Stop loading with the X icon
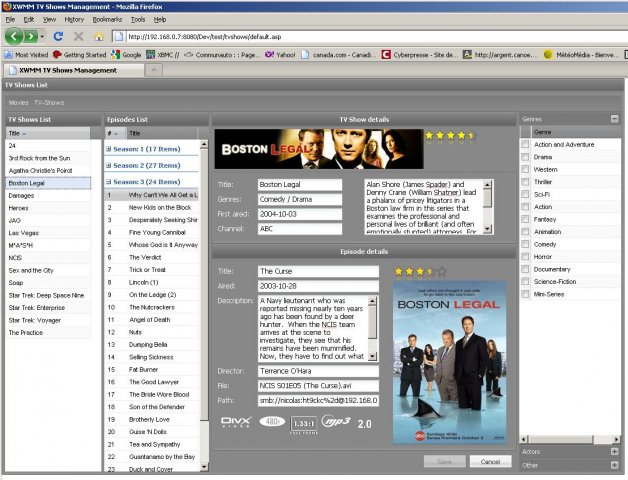 (x=78, y=37)
